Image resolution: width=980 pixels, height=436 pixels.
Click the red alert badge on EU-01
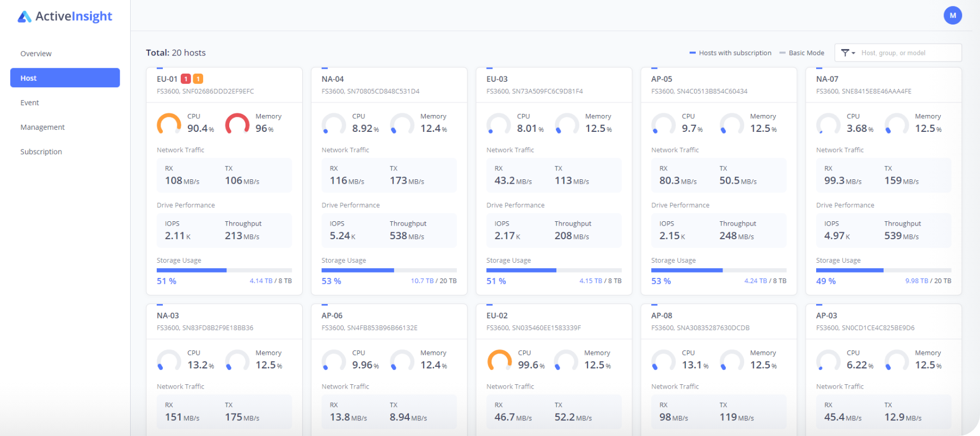tap(186, 79)
